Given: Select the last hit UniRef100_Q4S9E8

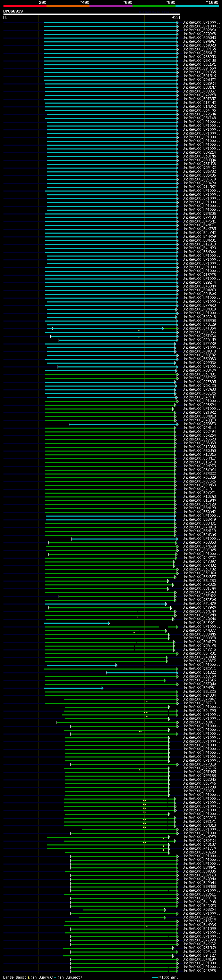Looking at the screenshot, I should click(x=199, y=971).
